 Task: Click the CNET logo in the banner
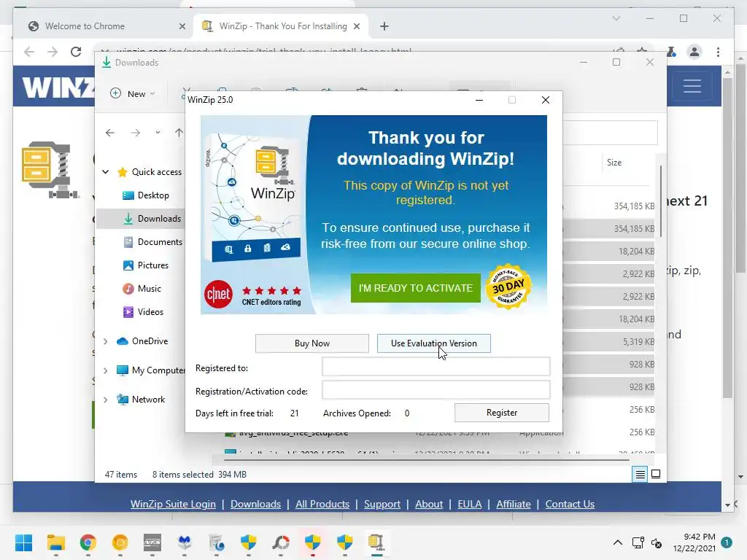(218, 295)
